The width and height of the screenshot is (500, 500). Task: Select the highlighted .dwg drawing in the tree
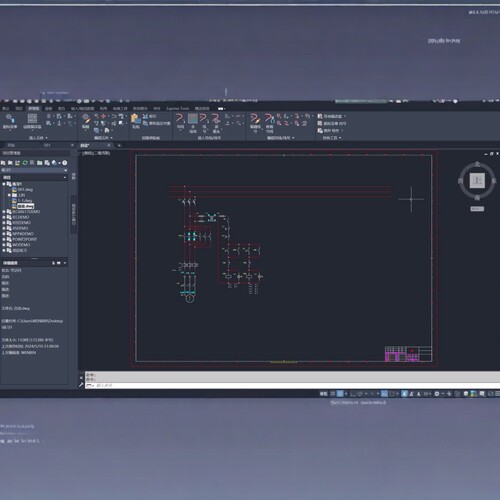pos(25,206)
